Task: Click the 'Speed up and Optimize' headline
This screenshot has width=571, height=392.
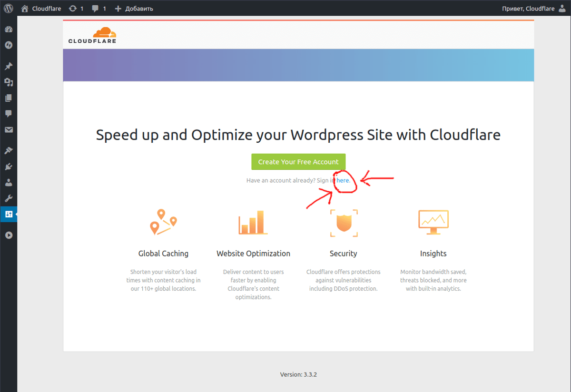Action: tap(298, 135)
